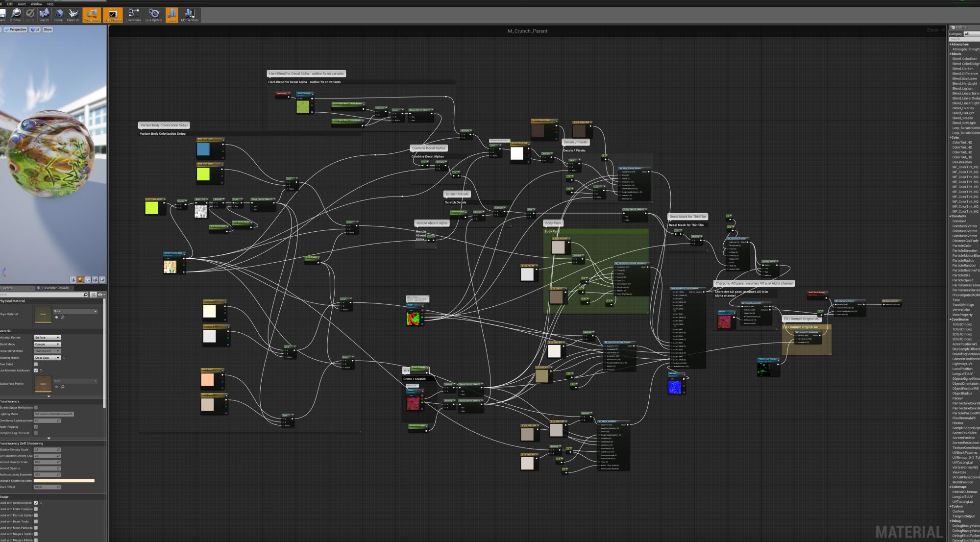Click the viewport Show button
Screen dimensions: 980x542
[x=48, y=29]
